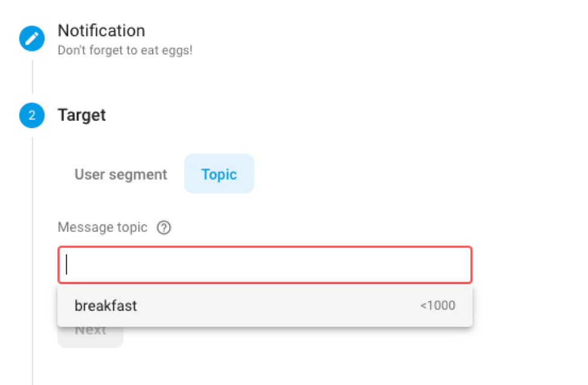Click the Message topic label
Screen dimensions: 588x385
[103, 228]
